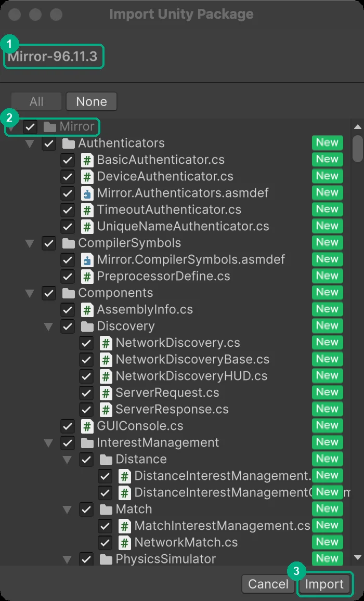Uncheck the BasicAuthenticator.cs checkbox
This screenshot has height=601, width=364.
pos(68,160)
